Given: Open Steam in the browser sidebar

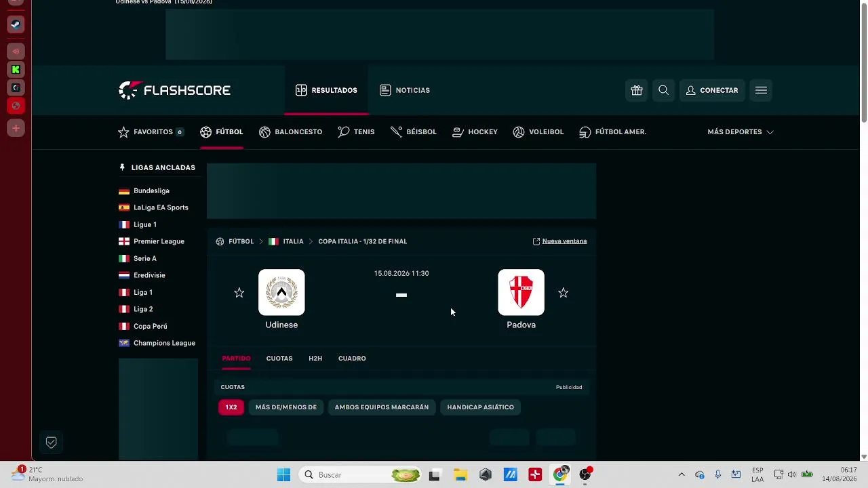Looking at the screenshot, I should (16, 25).
